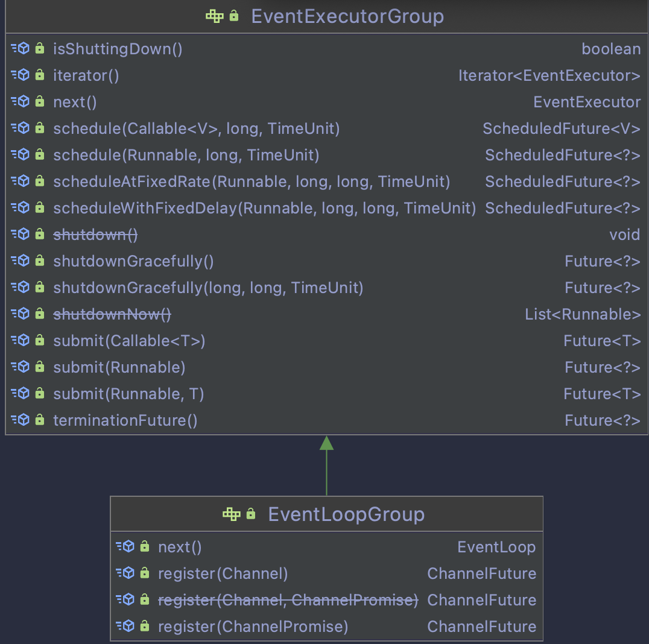Select the submit(Runnable, T) method
649x644 pixels.
(128, 394)
